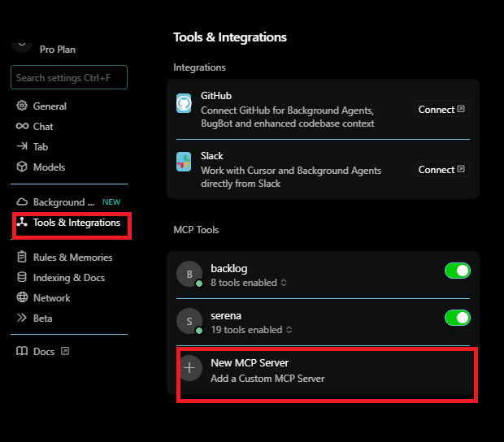Expand serena's 19 tools enabled list
Image resolution: width=504 pixels, height=442 pixels.
click(251, 330)
